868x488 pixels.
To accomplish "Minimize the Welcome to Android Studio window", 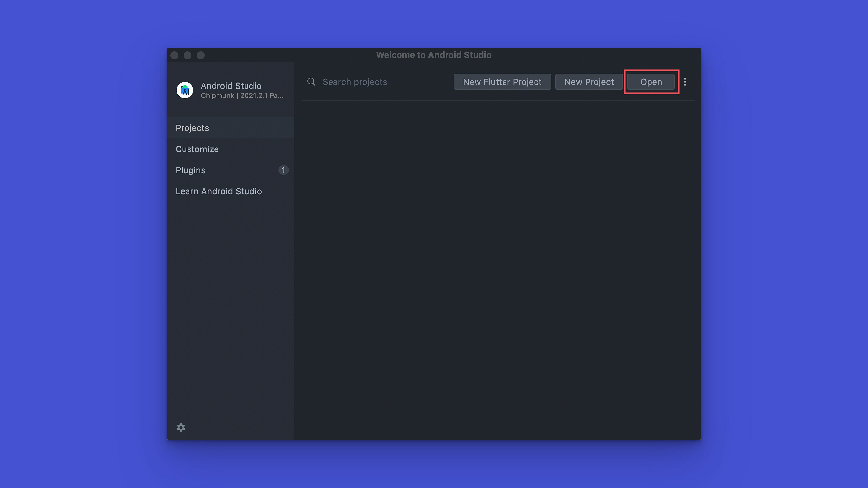I will 188,55.
